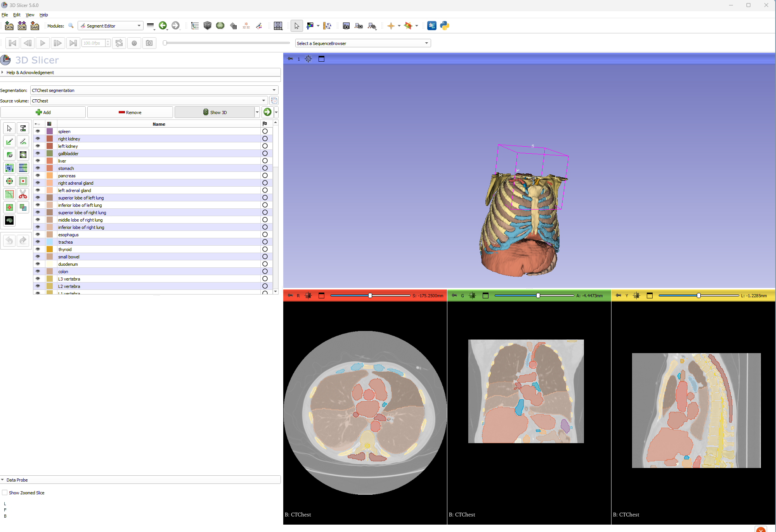Click the fps input field
Screen dimensions: 776x532
(94, 43)
